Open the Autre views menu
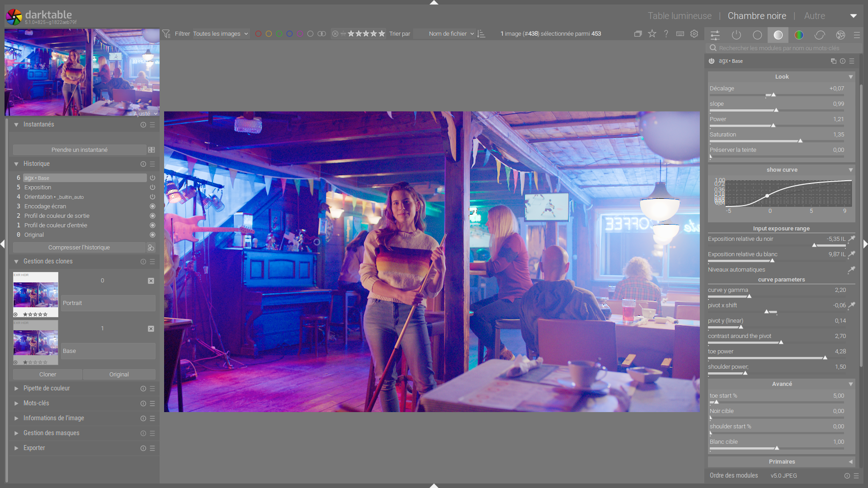The width and height of the screenshot is (868, 488). click(814, 16)
